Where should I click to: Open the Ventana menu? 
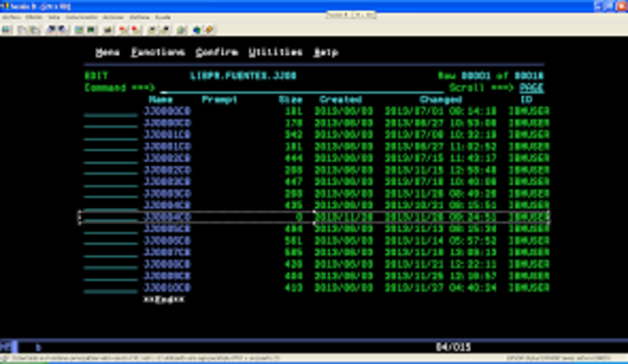(x=139, y=18)
